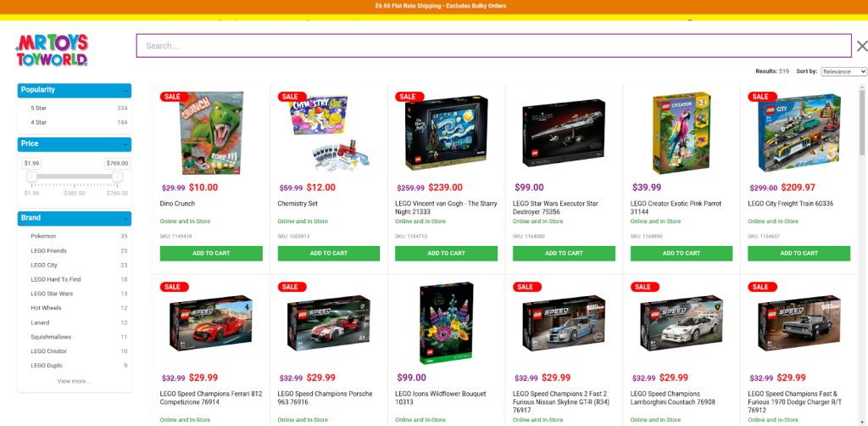Click the SALE badge on Dino Crunch

pyautogui.click(x=172, y=97)
